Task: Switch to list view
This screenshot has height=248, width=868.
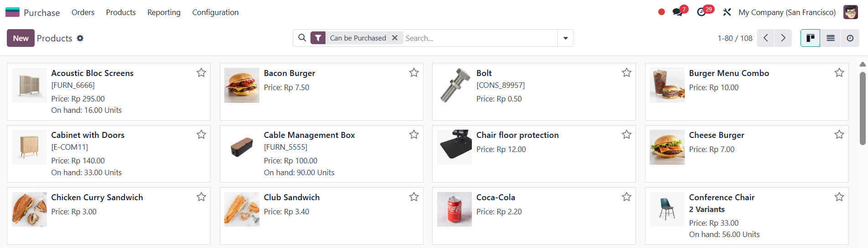Action: pyautogui.click(x=831, y=38)
